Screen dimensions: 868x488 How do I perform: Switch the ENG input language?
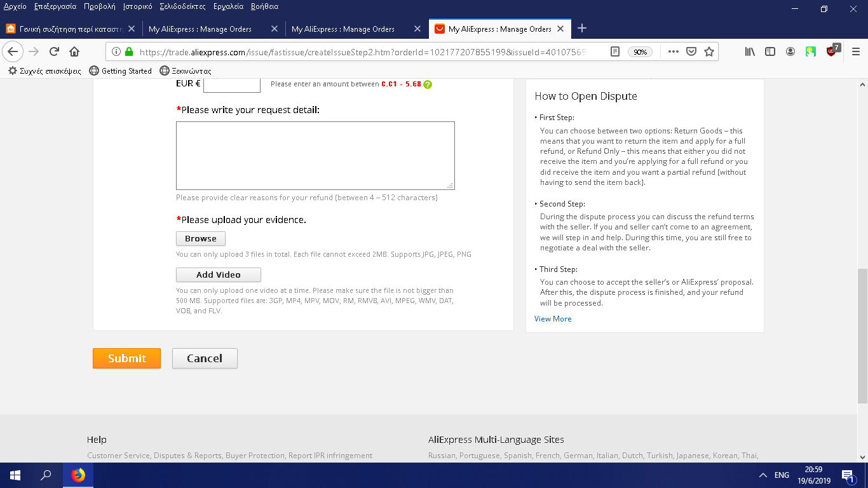pos(782,475)
